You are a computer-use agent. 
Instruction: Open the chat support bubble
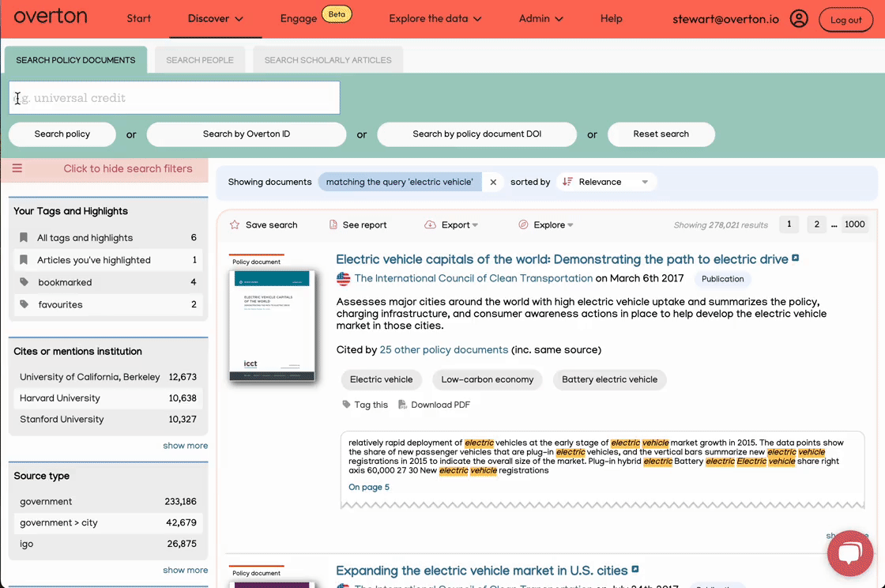coord(849,553)
